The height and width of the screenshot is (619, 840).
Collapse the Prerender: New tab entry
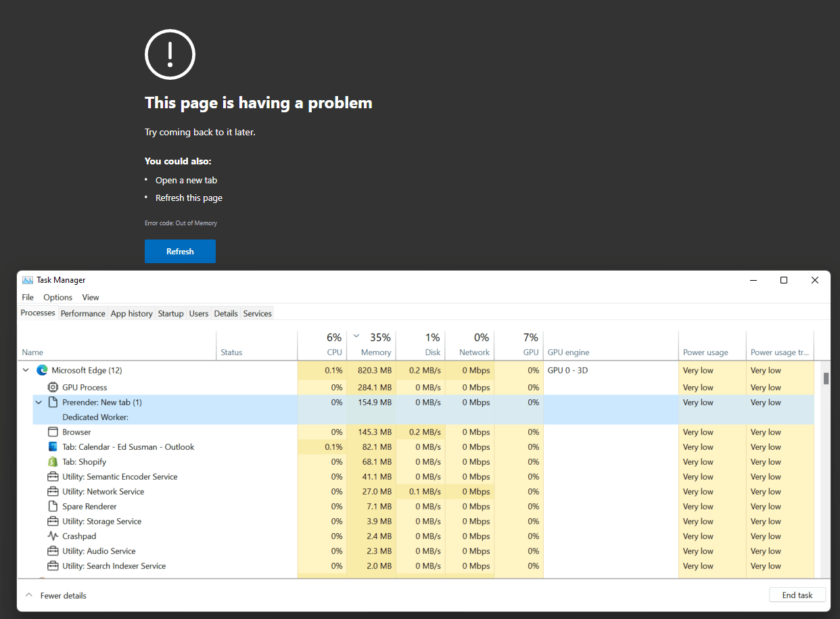[x=38, y=402]
